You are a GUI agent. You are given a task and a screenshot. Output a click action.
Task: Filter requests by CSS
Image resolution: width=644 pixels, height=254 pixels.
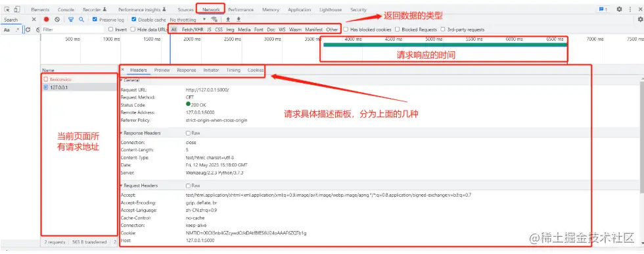(219, 30)
